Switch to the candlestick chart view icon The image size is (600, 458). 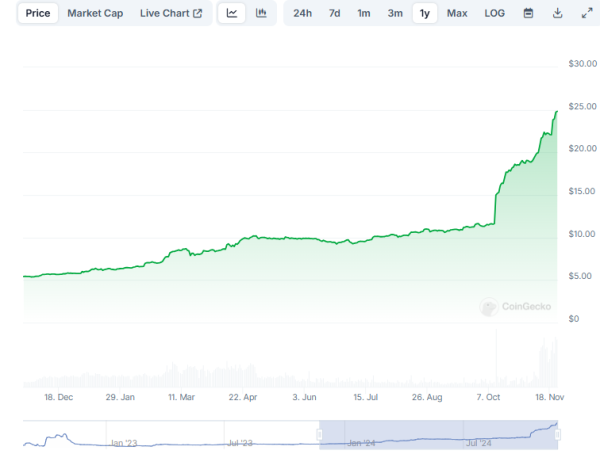pos(261,13)
